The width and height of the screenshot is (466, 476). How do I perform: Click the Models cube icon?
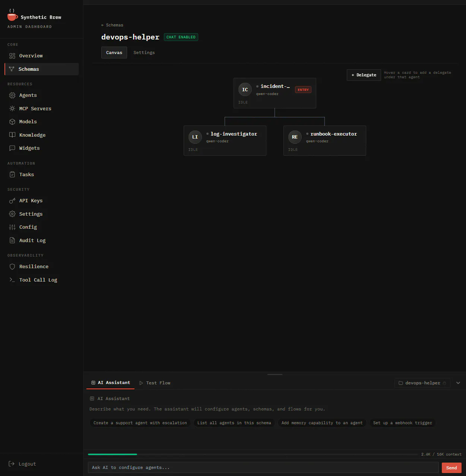[x=12, y=122]
